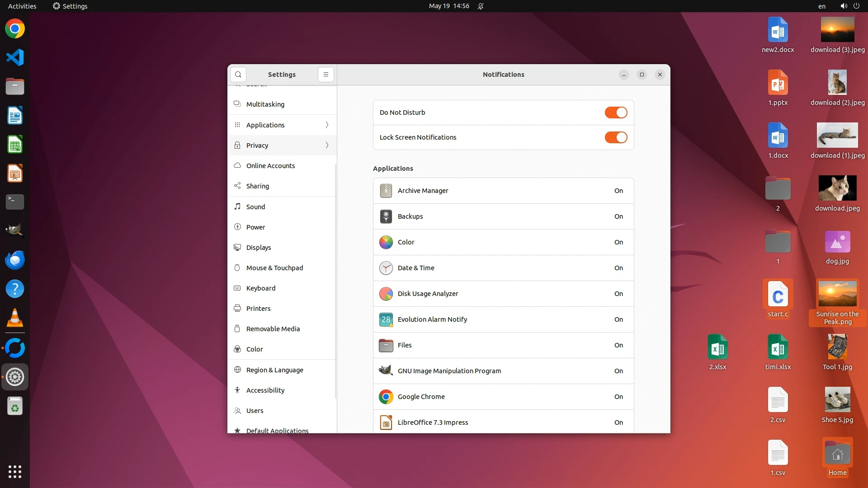
Task: Click the sidebar vertical scrollbar
Action: pyautogui.click(x=335, y=280)
